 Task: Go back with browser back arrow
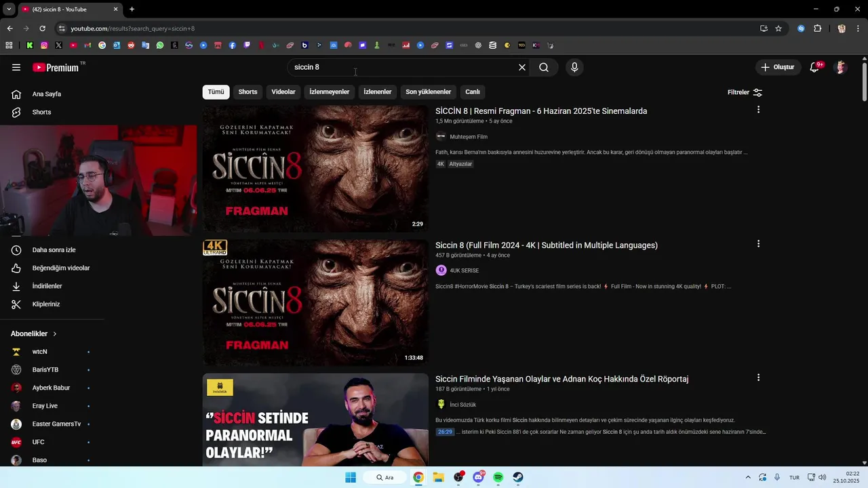pyautogui.click(x=9, y=28)
